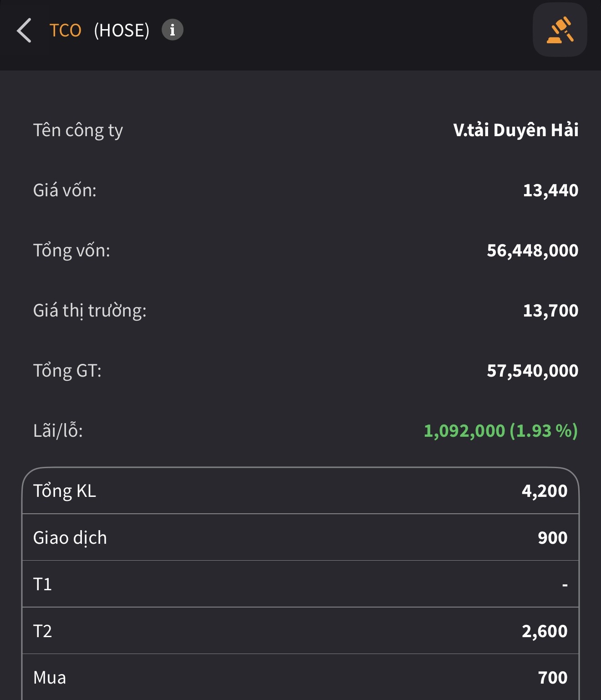Select the Mua row
The width and height of the screenshot is (601, 700).
[300, 678]
